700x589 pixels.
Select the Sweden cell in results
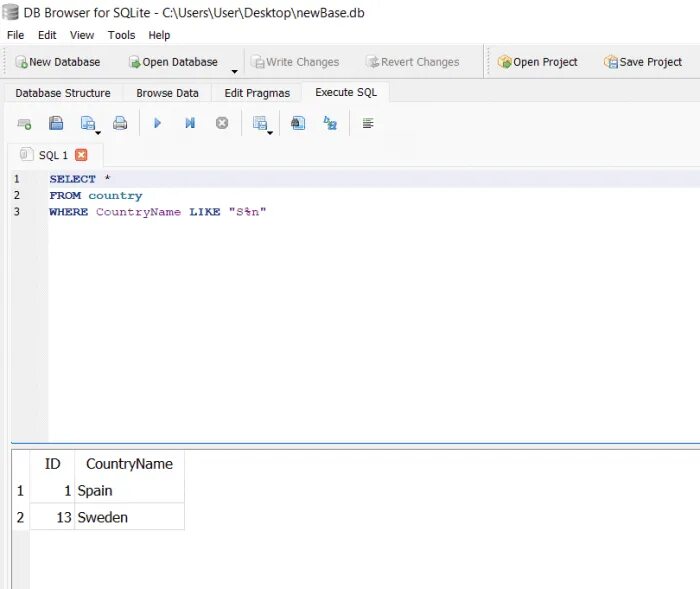click(129, 517)
